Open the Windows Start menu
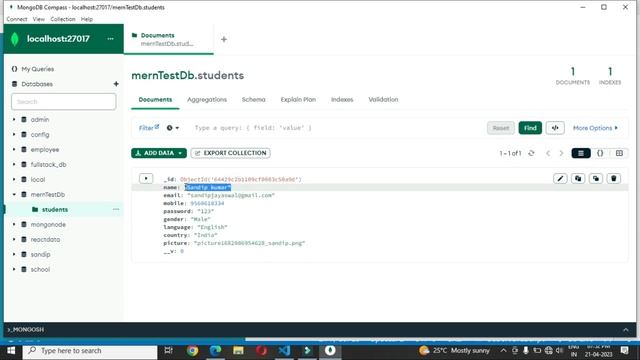The width and height of the screenshot is (640, 360). click(x=11, y=351)
